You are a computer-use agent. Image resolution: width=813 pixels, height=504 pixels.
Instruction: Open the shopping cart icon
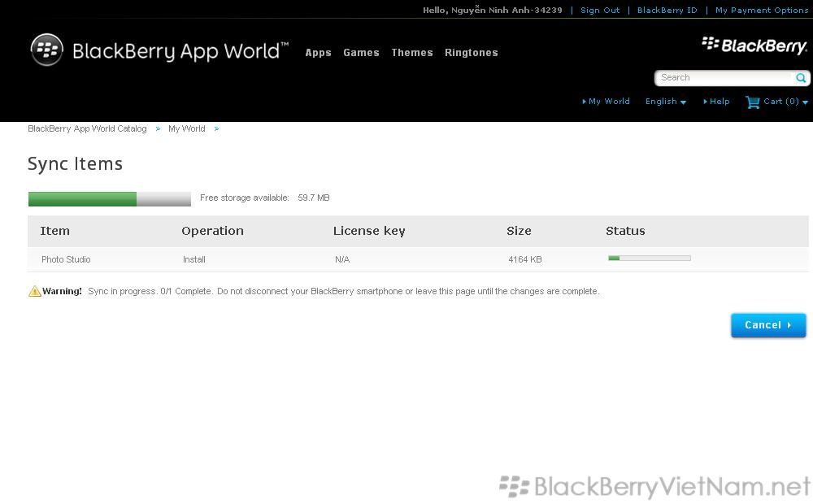point(752,102)
